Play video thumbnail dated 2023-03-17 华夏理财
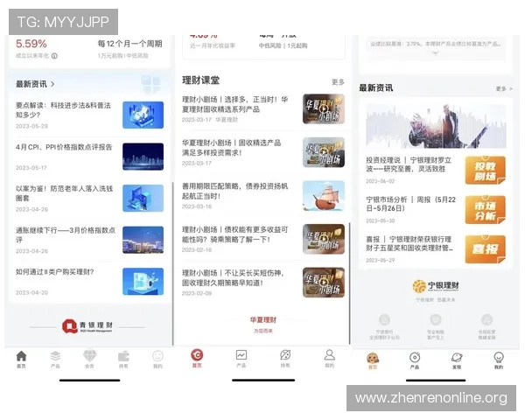 click(x=324, y=108)
